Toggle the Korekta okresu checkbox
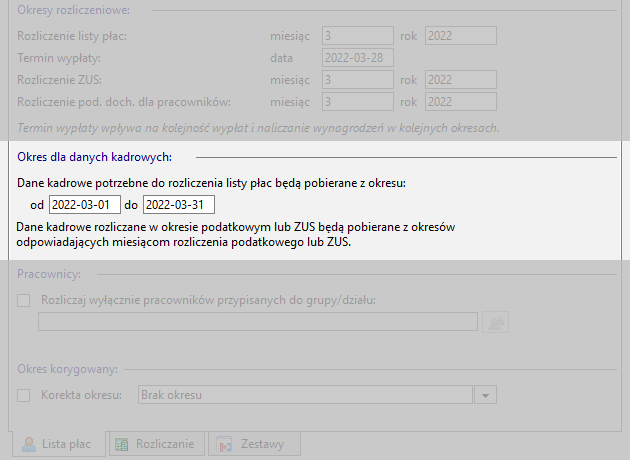 [25, 395]
